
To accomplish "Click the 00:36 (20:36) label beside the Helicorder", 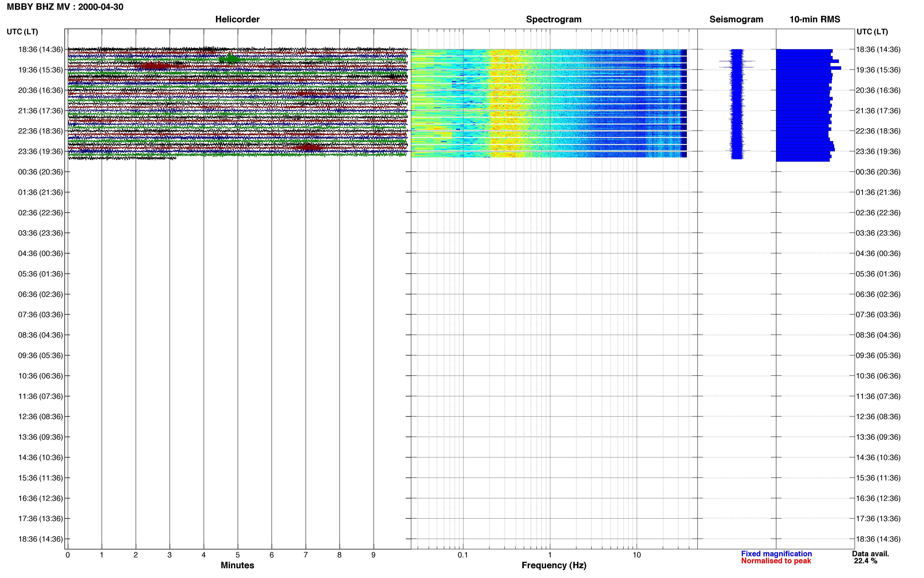I will [41, 172].
